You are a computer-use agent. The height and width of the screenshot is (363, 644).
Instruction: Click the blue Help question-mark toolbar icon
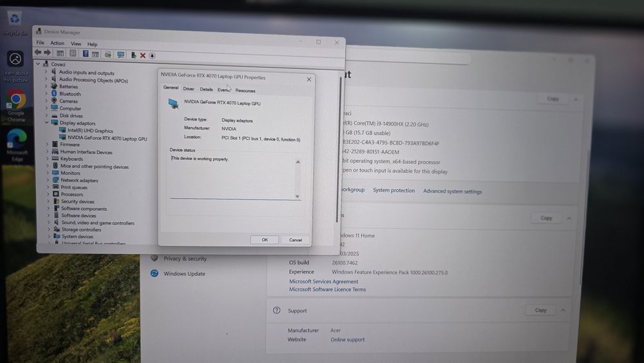coord(86,54)
